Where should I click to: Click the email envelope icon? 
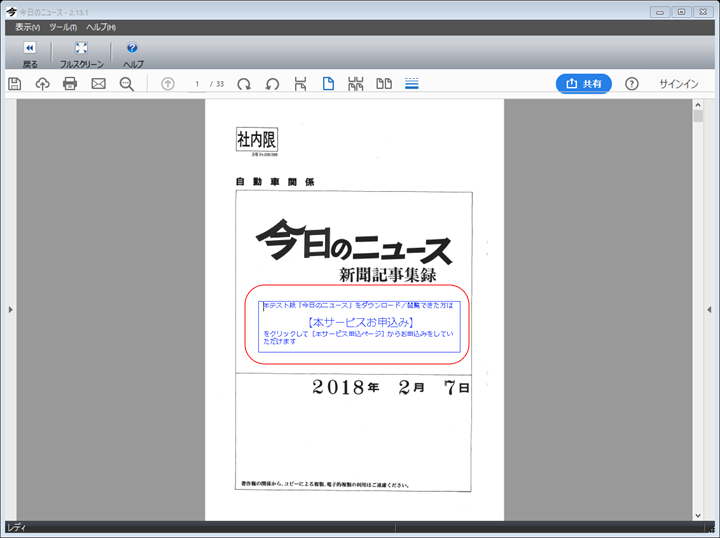coord(98,84)
